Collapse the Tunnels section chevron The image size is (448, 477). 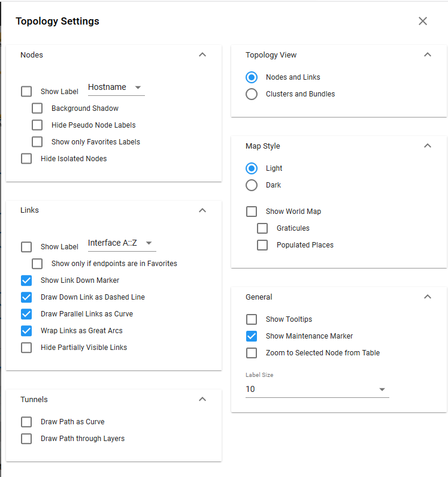tap(202, 399)
